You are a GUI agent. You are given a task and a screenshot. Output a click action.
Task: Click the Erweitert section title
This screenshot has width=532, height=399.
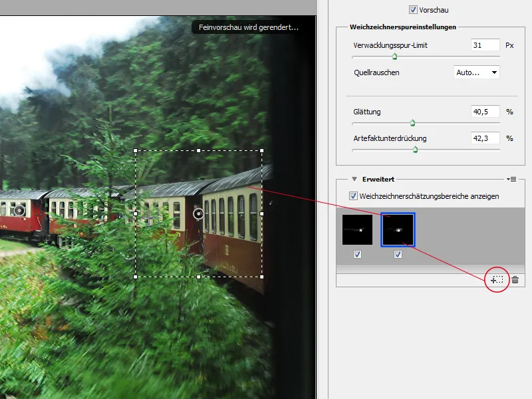pyautogui.click(x=378, y=179)
